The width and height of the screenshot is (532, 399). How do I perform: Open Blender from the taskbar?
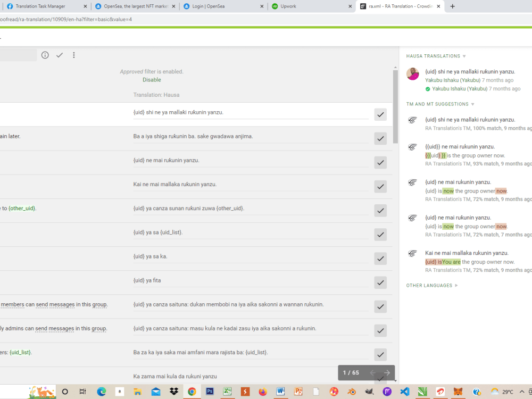(352, 392)
